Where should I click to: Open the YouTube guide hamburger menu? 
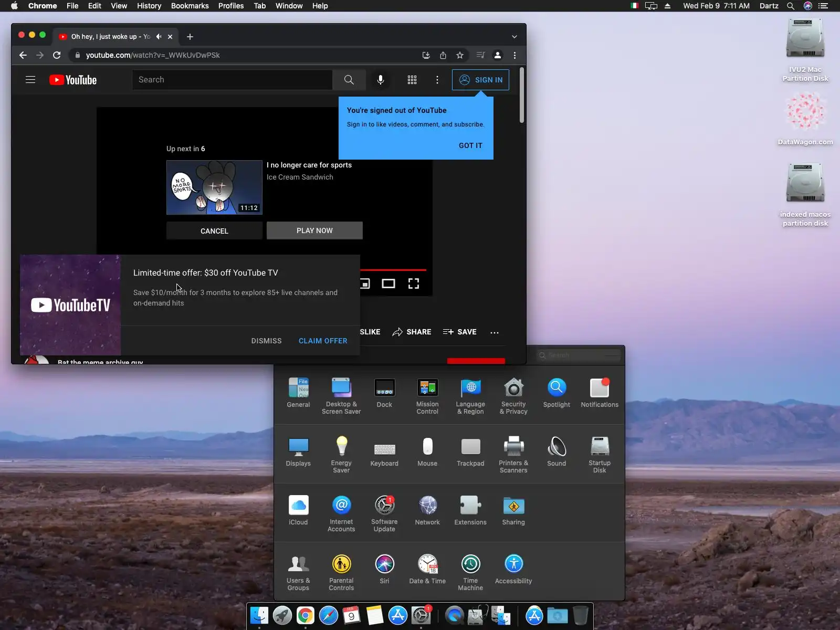pos(30,80)
